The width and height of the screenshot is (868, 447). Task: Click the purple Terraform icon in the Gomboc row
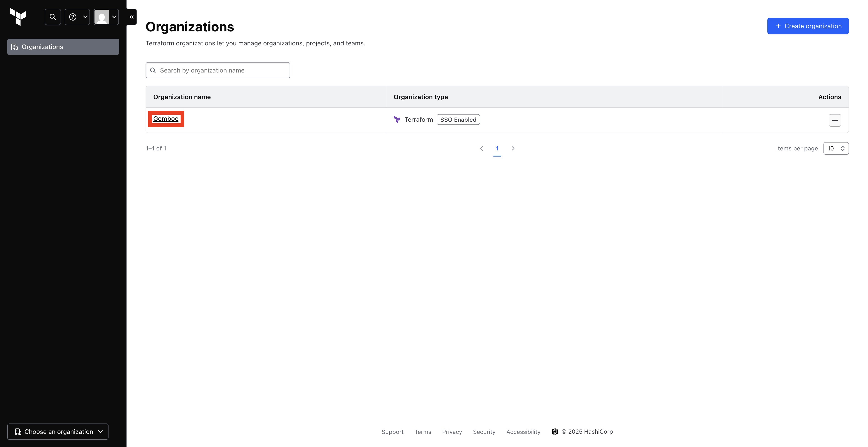(397, 119)
